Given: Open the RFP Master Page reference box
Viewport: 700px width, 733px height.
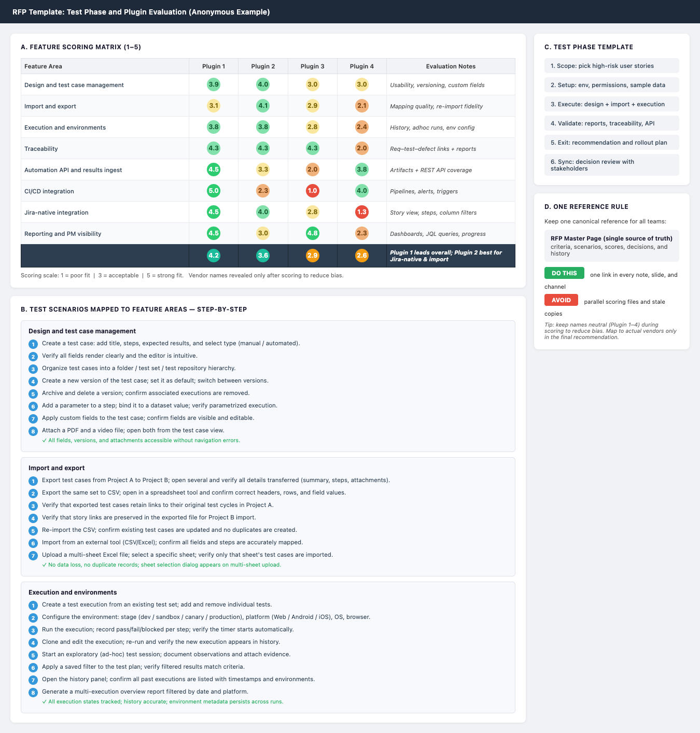Looking at the screenshot, I should click(x=612, y=246).
